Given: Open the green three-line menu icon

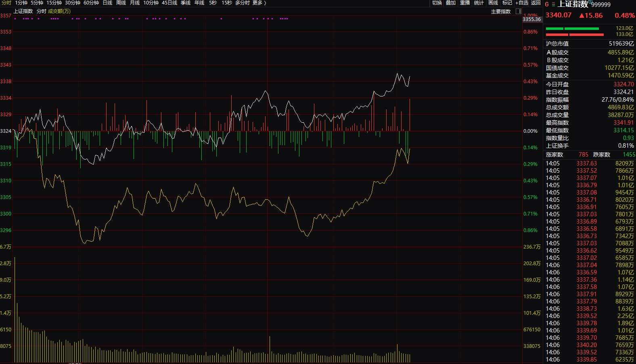Looking at the screenshot, I should click(553, 4).
